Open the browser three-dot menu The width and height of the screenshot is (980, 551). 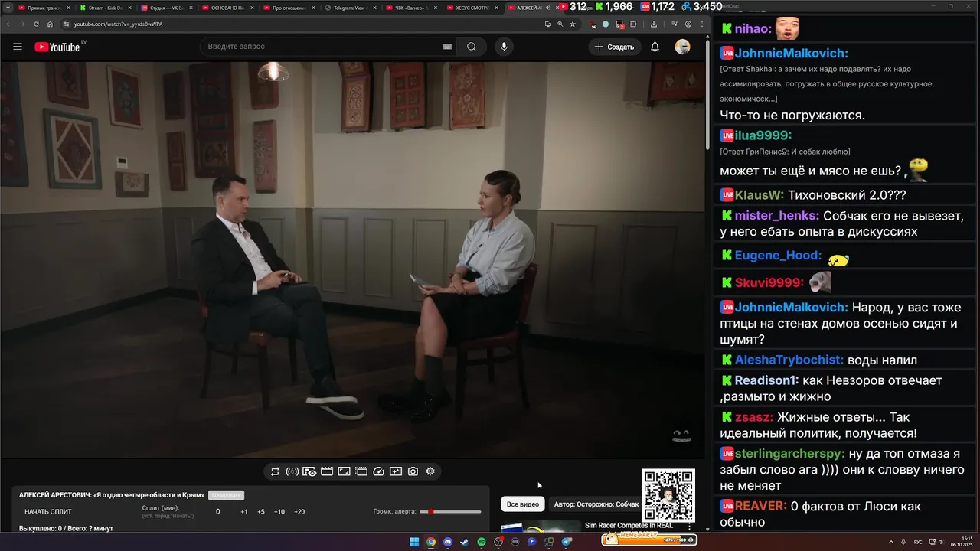[x=702, y=24]
